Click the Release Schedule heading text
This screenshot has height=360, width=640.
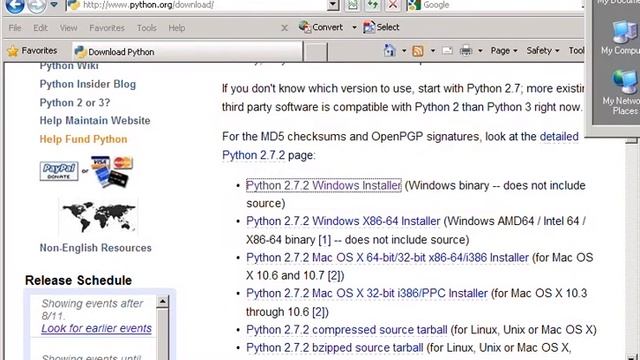[78, 280]
